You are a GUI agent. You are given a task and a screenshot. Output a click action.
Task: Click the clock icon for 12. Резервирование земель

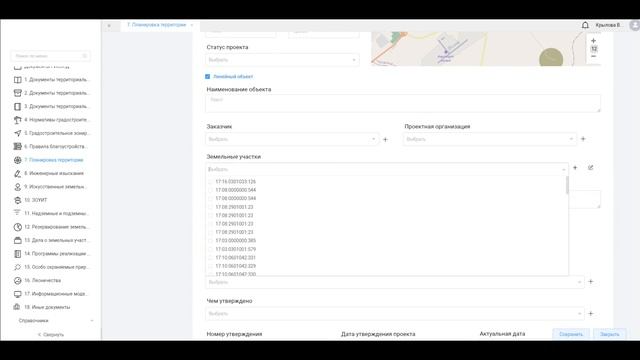(18, 227)
